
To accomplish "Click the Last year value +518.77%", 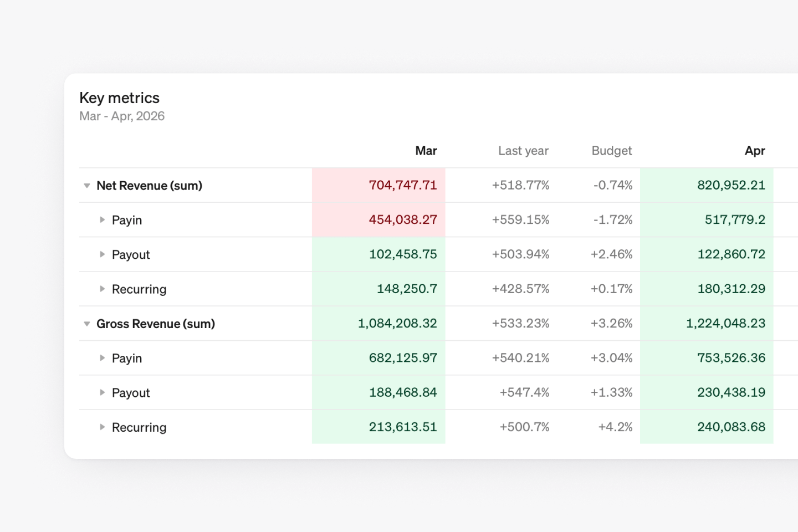I will click(x=520, y=185).
